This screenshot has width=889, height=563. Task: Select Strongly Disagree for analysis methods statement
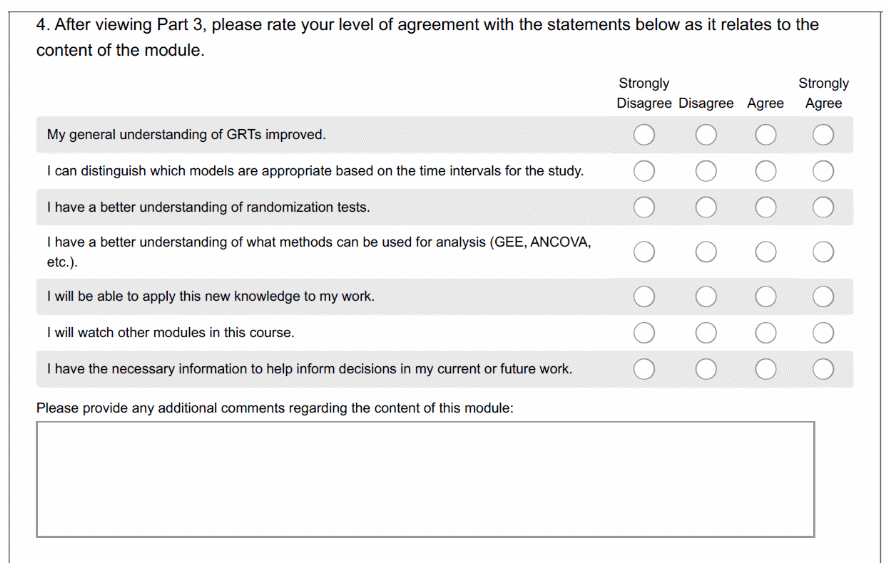(644, 252)
